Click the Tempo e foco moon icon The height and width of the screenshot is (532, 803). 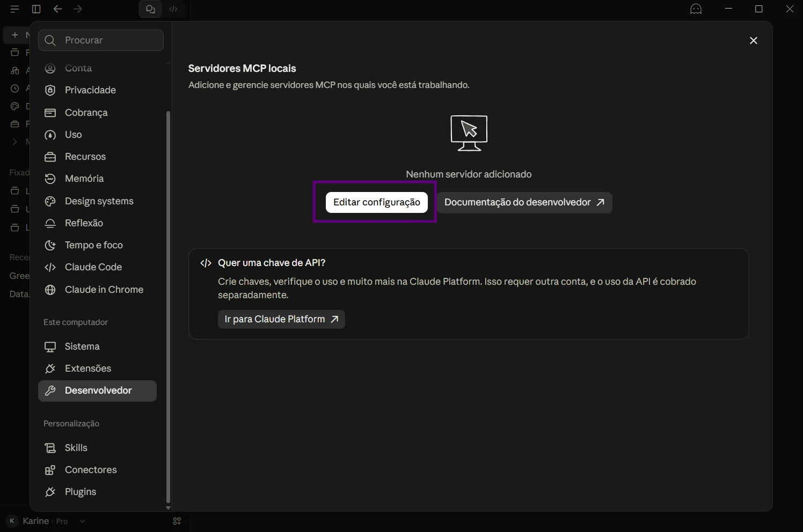(50, 245)
